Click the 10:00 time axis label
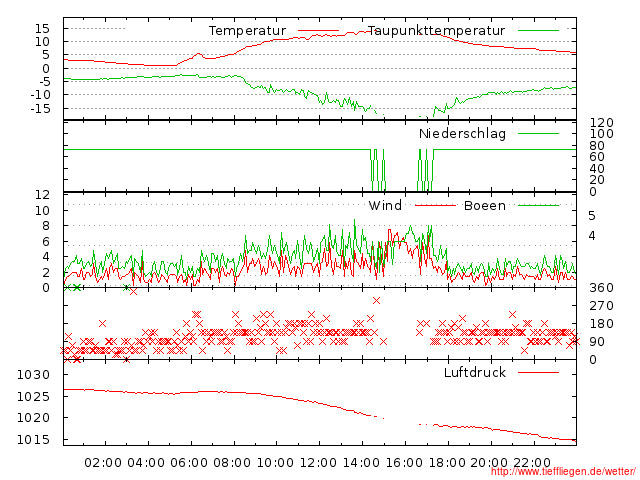The image size is (640, 480). 275,463
